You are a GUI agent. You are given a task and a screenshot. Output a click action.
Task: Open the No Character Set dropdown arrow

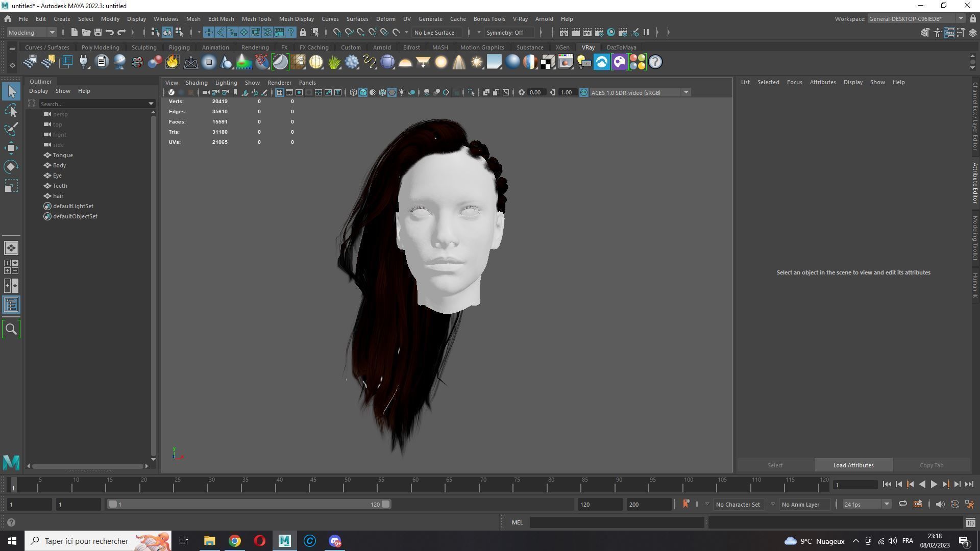(707, 504)
